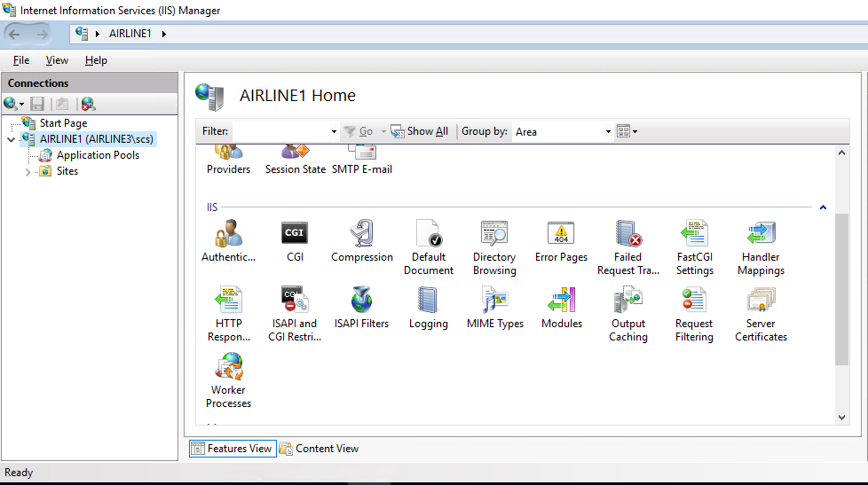Click the Delete connection toolbar icon
Screen dimensions: 868x485
click(88, 104)
